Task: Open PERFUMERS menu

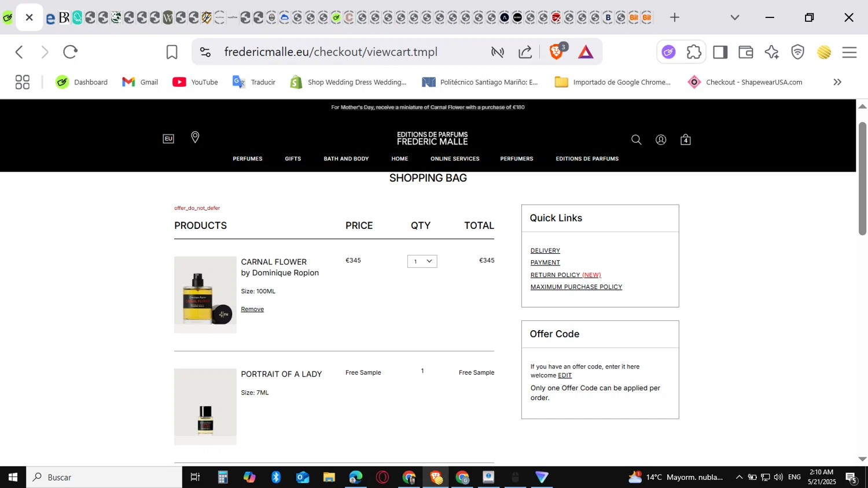Action: point(517,158)
